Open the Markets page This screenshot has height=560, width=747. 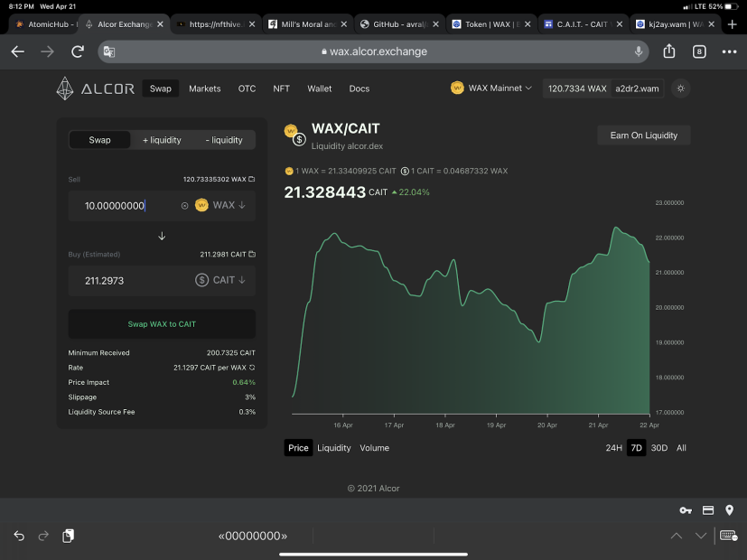[205, 89]
